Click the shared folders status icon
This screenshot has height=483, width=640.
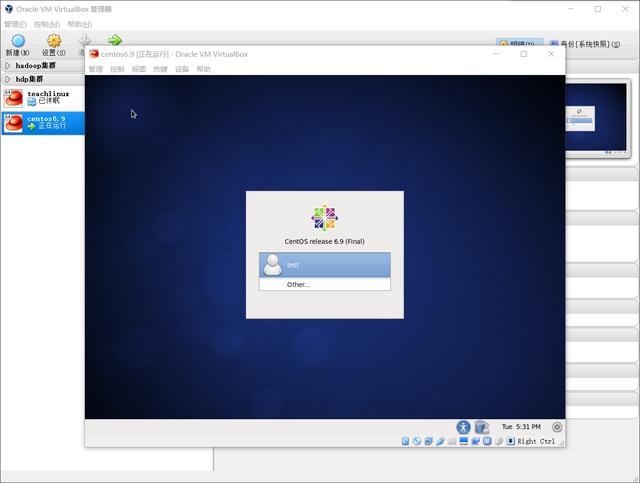pos(452,441)
